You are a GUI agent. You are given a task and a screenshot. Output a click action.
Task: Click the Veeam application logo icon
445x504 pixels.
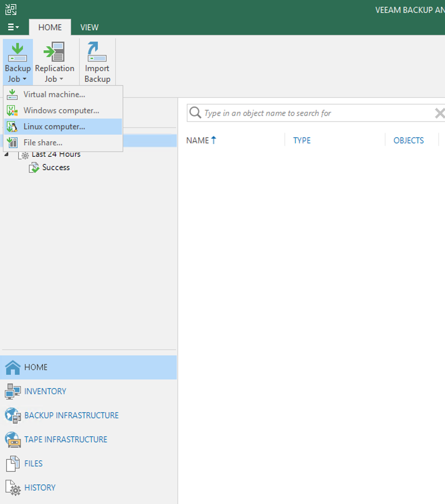click(x=11, y=9)
